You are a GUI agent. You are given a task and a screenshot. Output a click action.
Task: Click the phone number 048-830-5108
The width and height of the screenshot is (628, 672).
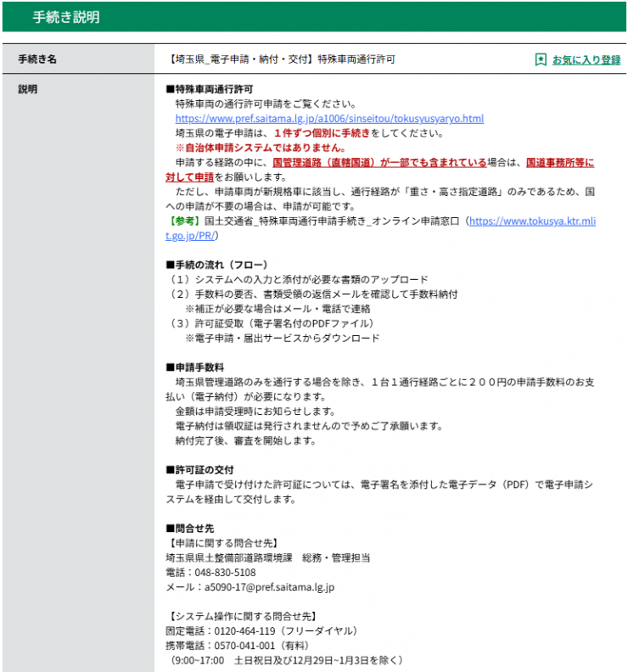pyautogui.click(x=225, y=573)
